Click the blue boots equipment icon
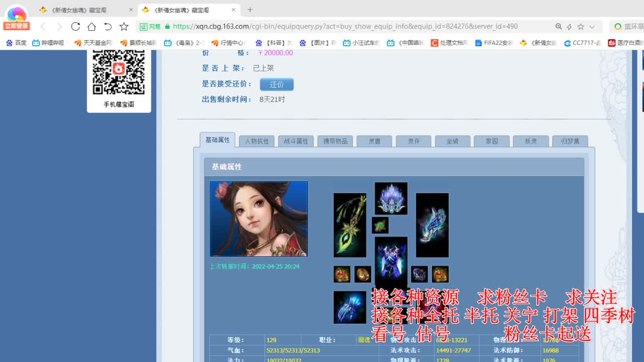 (x=432, y=225)
